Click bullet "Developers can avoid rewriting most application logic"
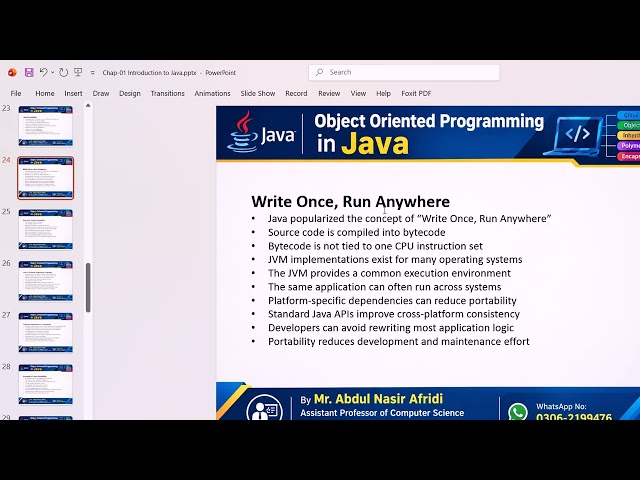640x480 pixels. click(391, 328)
